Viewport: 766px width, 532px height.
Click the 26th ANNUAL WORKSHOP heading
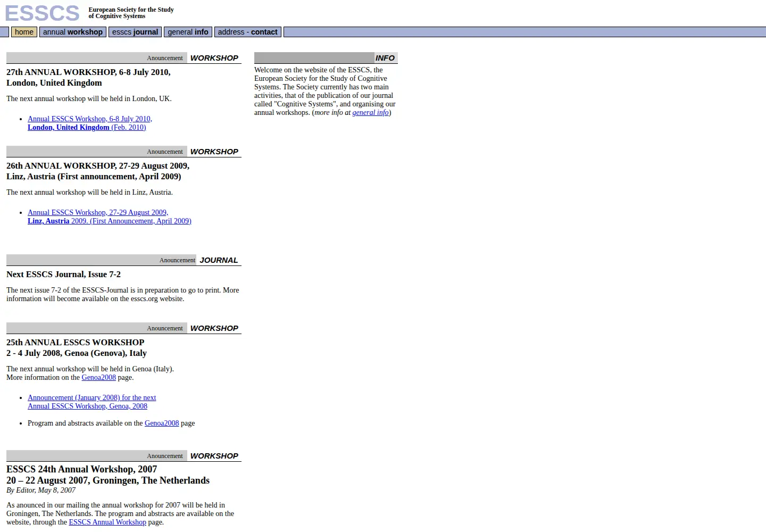tap(98, 171)
